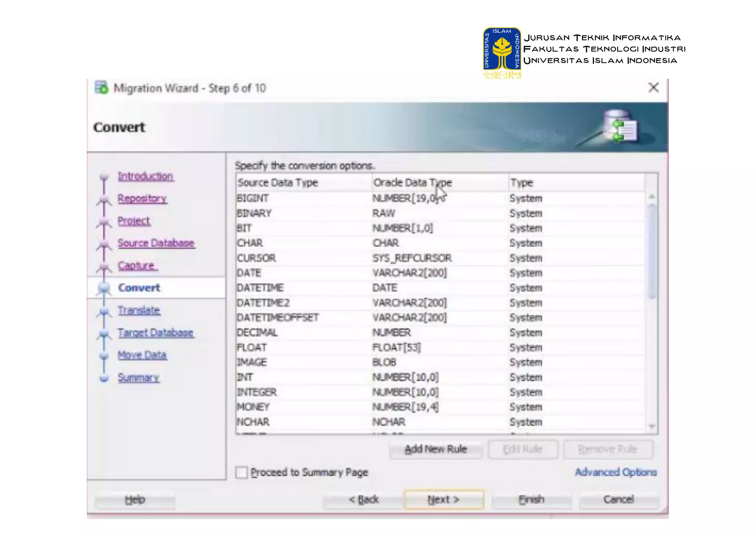The width and height of the screenshot is (756, 535).
Task: Click the Edit Rule button
Action: 523,449
